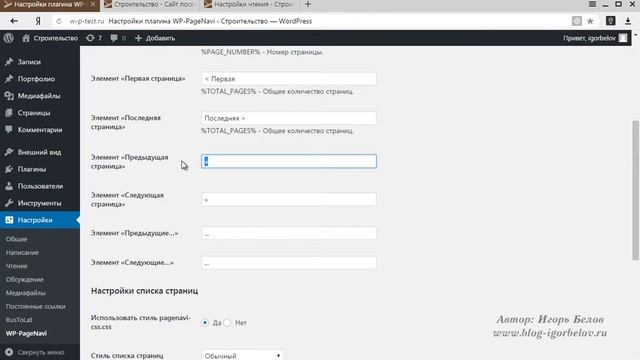Screen dimensions: 640x360
Task: Open the Стиль списка страниц dropdown
Action: [242, 355]
